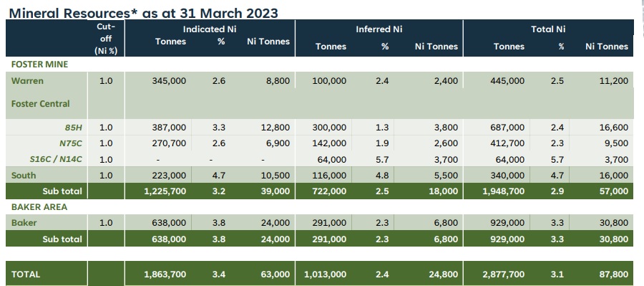Click the Mineral Resources title heading

pyautogui.click(x=143, y=13)
